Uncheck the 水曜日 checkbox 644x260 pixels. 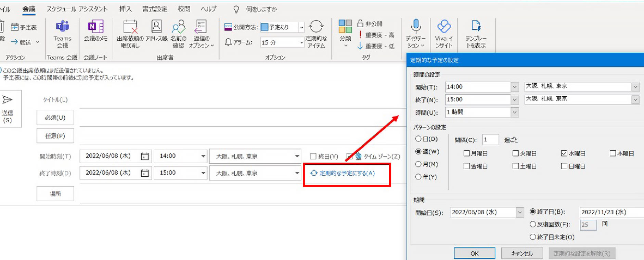(564, 153)
